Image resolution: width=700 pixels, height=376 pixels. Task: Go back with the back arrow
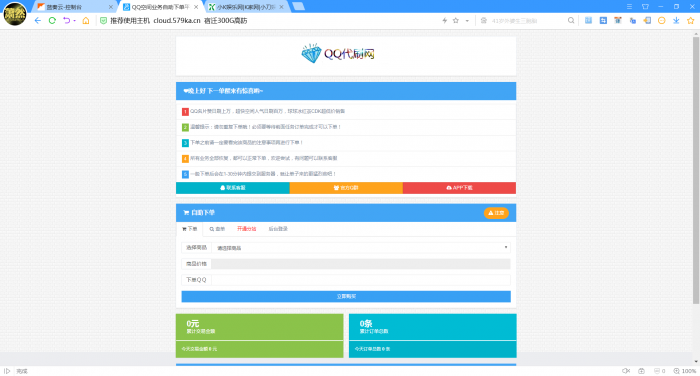pyautogui.click(x=38, y=21)
